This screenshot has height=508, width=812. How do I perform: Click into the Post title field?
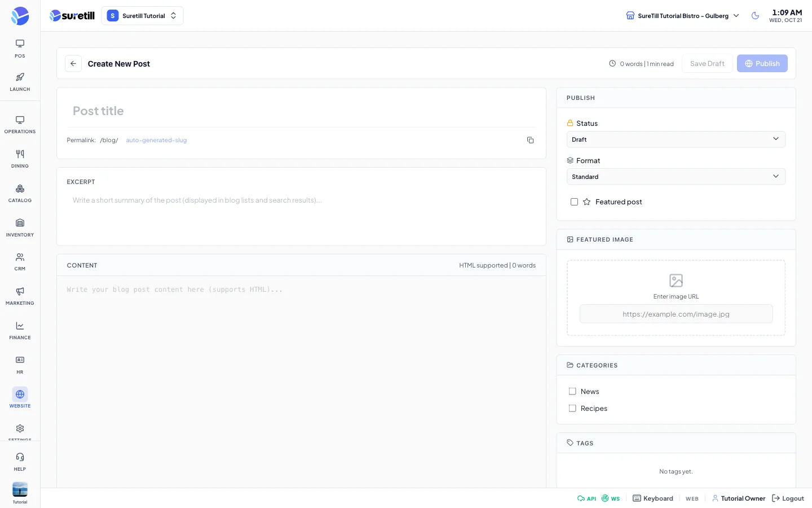(x=301, y=111)
